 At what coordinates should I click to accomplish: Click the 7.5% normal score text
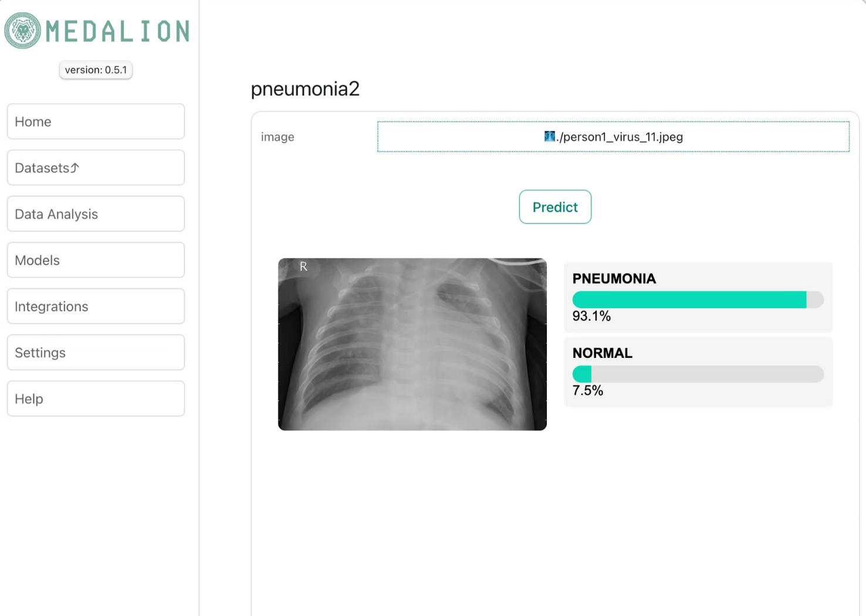tap(588, 391)
